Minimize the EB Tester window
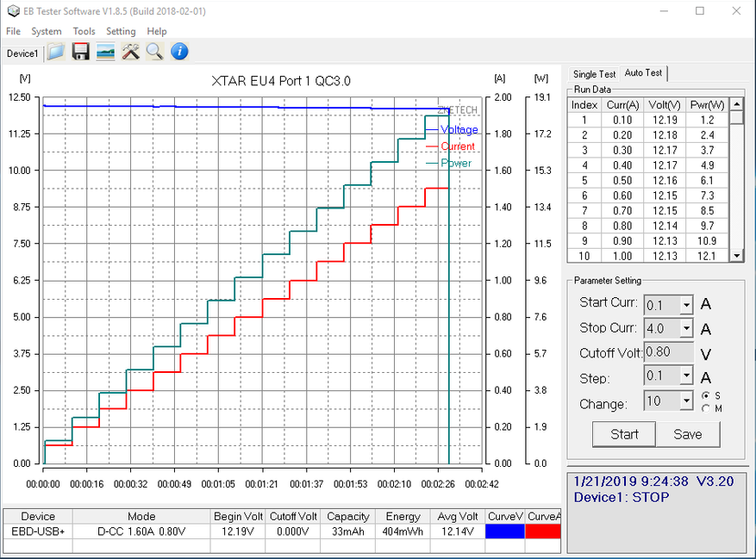 [x=664, y=10]
